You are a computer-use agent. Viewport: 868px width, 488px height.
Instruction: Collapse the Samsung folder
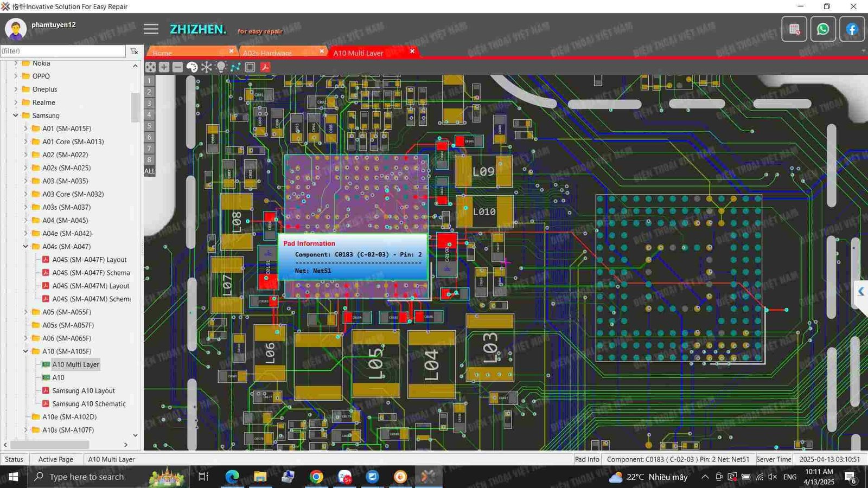click(16, 115)
